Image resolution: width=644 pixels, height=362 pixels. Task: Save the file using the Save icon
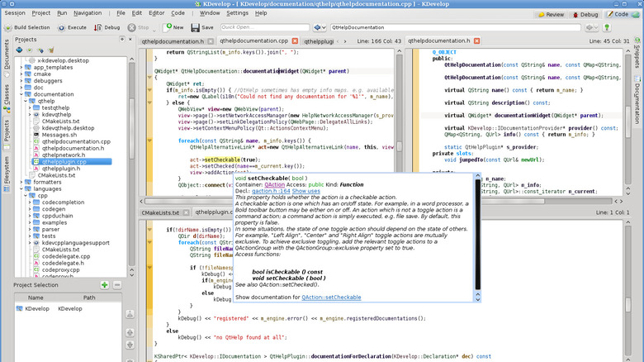(x=197, y=27)
